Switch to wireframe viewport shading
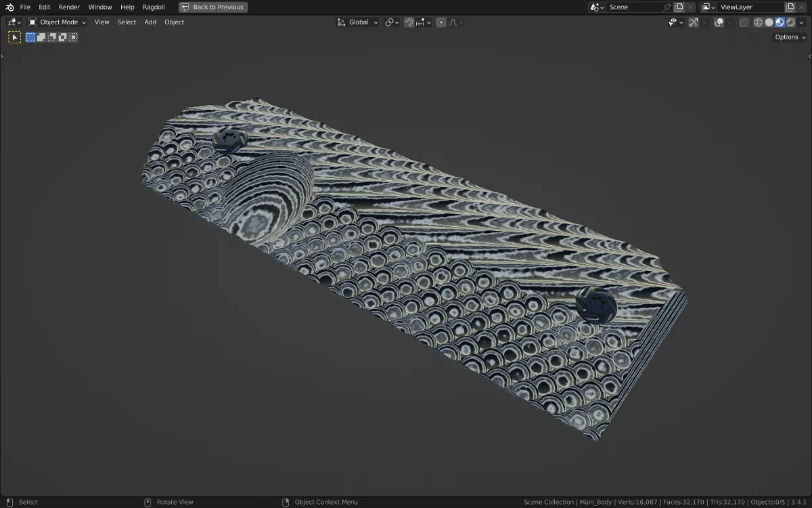This screenshot has height=508, width=812. (759, 22)
